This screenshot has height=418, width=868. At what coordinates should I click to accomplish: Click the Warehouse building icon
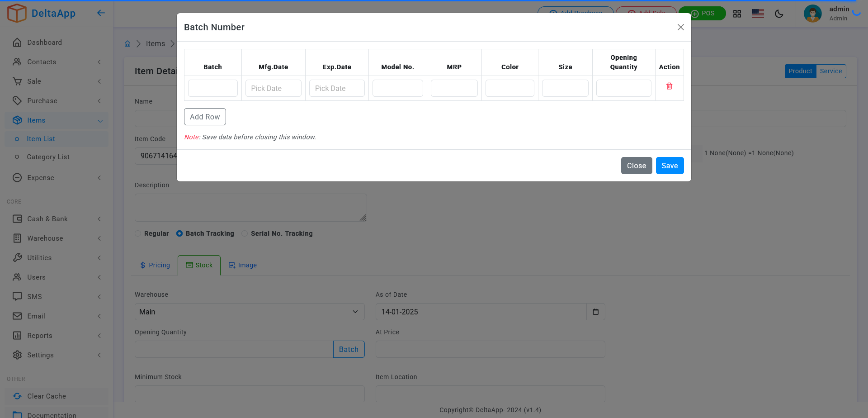point(17,238)
